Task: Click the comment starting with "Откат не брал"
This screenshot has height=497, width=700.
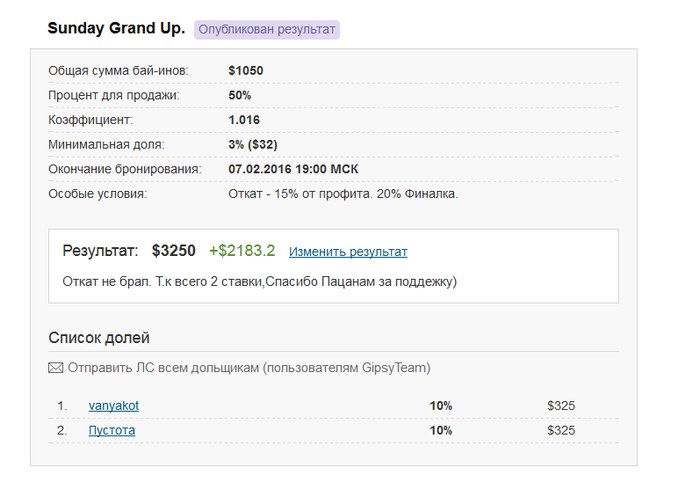Action: (x=259, y=282)
